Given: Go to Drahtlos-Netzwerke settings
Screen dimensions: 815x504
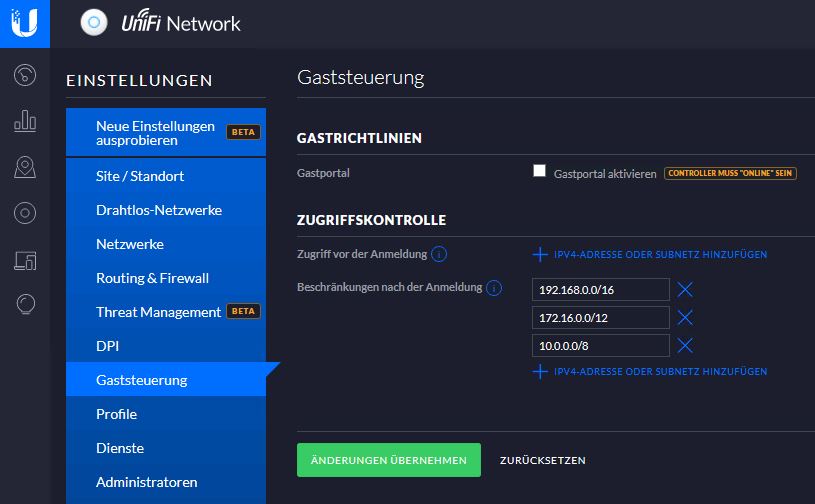Looking at the screenshot, I should pos(158,210).
